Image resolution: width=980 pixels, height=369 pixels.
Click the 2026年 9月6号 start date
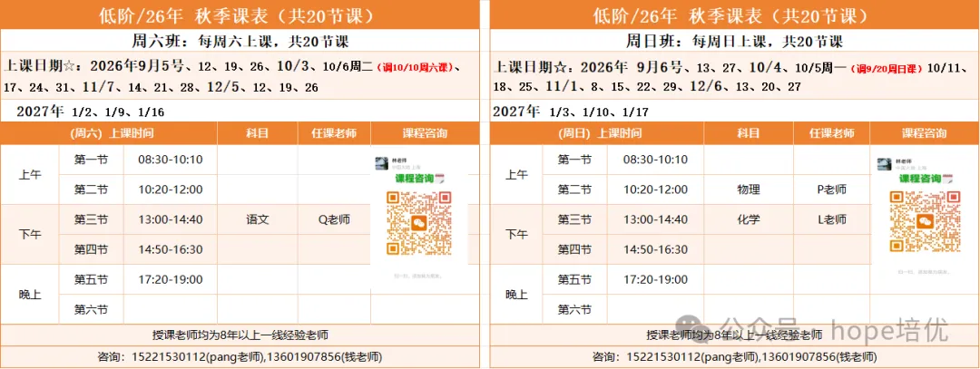[630, 66]
